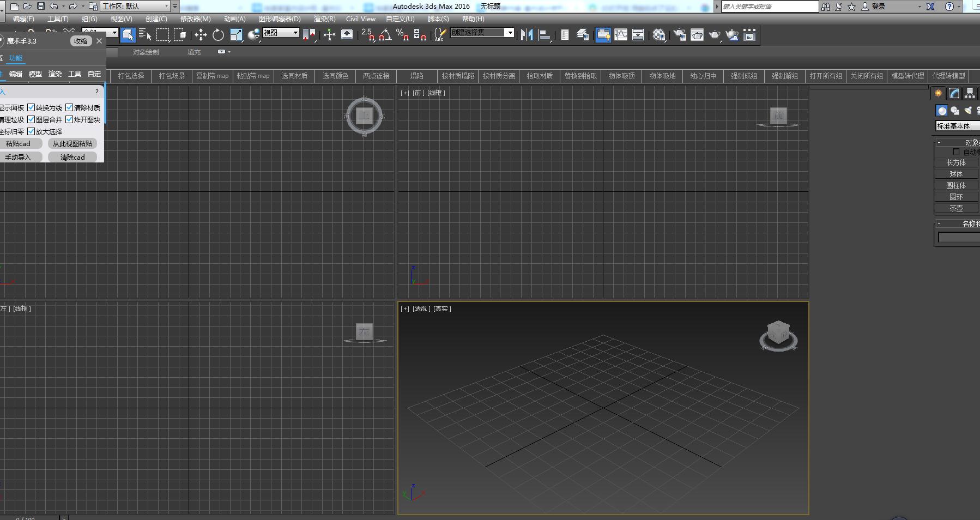Activate the Select Object tool
Image resolution: width=980 pixels, height=520 pixels.
pyautogui.click(x=128, y=35)
